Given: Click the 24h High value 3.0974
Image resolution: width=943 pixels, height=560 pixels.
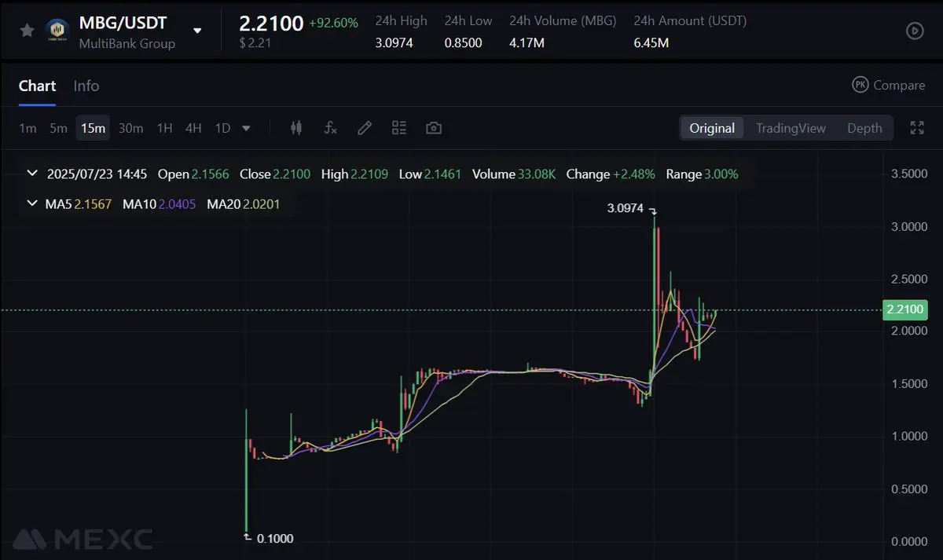Looking at the screenshot, I should (x=396, y=42).
